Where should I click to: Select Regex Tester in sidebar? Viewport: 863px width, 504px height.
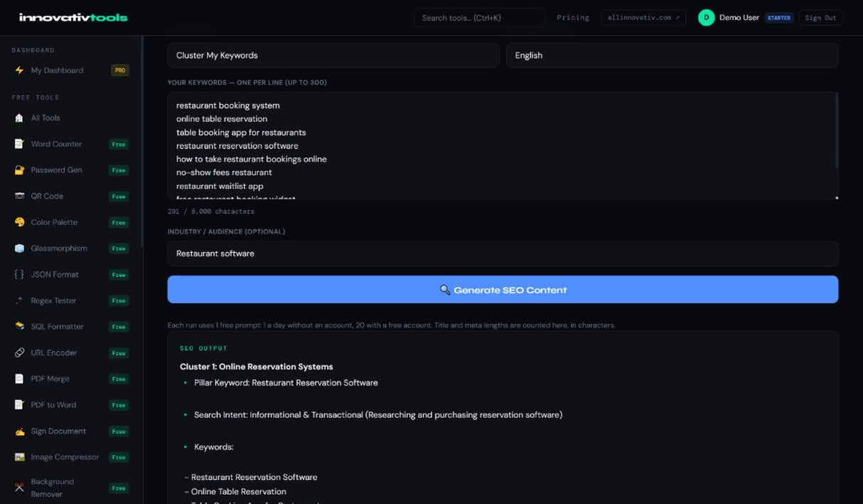coord(53,301)
